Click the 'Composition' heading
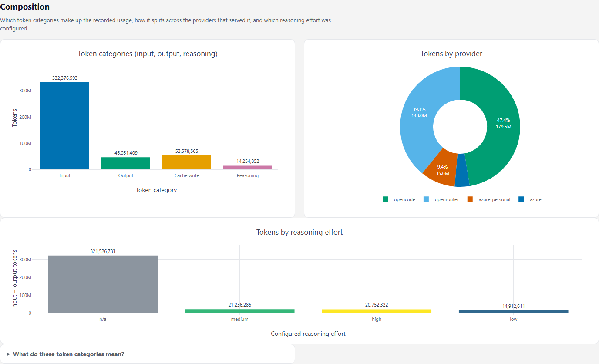The width and height of the screenshot is (599, 364). tap(25, 7)
